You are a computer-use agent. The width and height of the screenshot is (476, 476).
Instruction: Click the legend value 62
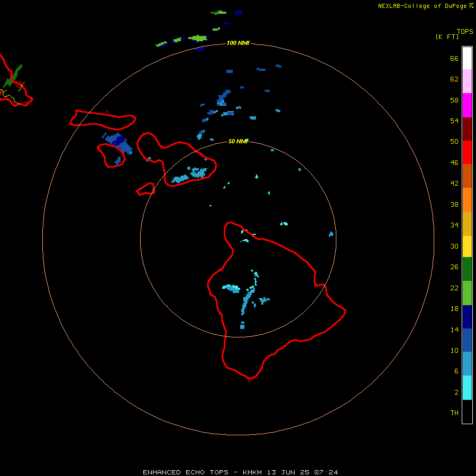[x=454, y=79]
